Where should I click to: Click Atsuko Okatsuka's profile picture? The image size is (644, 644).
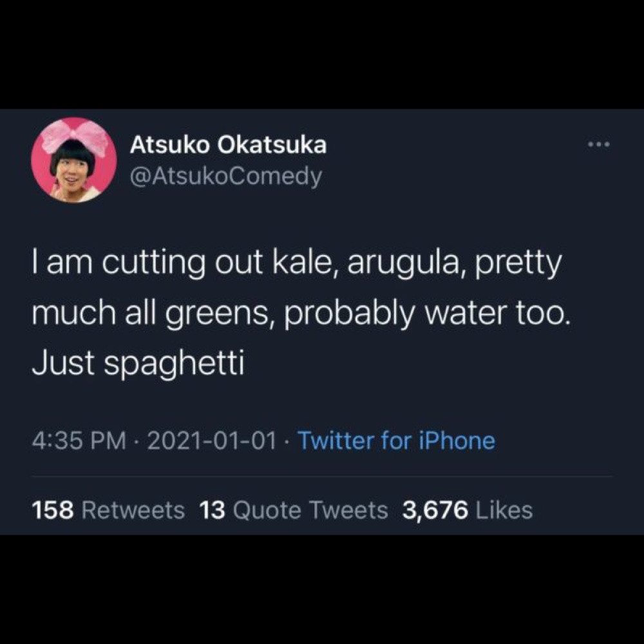coord(73,160)
